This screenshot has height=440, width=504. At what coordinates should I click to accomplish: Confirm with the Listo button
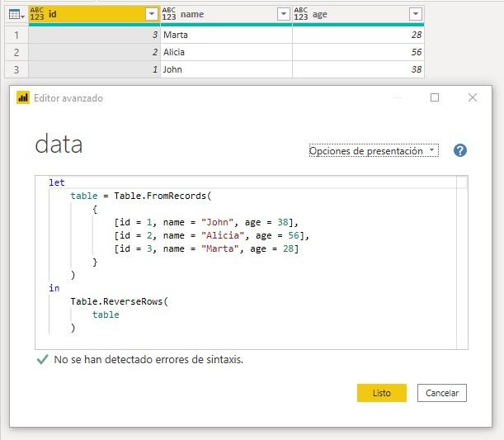coord(382,393)
